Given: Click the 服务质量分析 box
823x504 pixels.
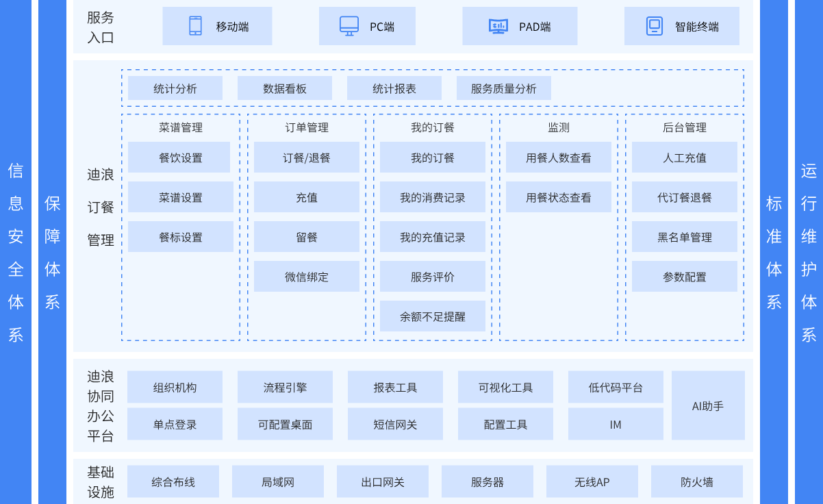Looking at the screenshot, I should 504,88.
